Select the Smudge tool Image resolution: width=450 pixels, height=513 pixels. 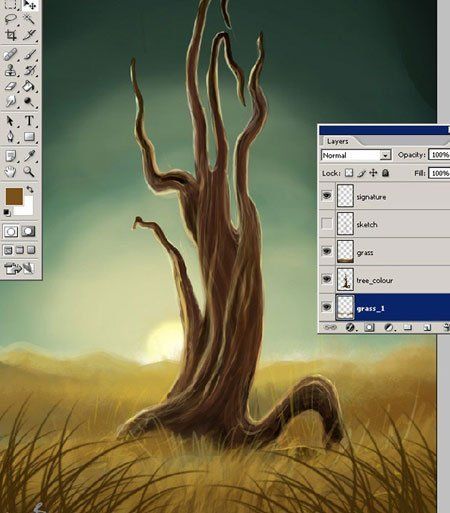(11, 102)
